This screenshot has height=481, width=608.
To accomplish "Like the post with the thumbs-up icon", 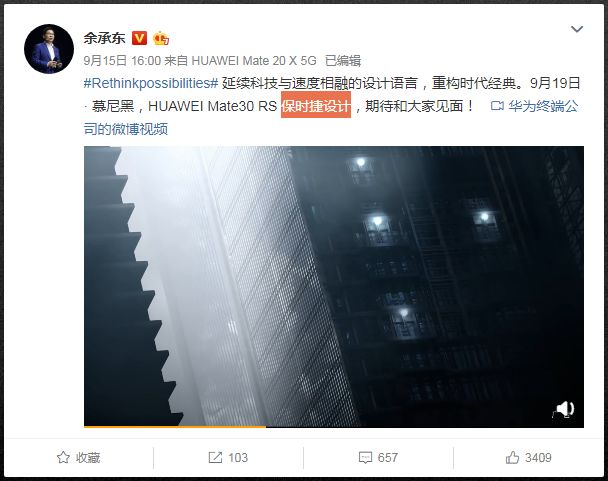I will click(x=512, y=458).
